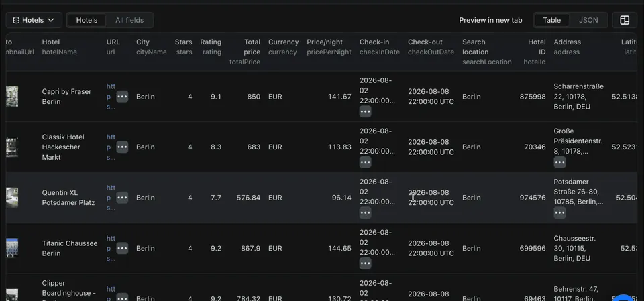Click the Hotel ID column header

pyautogui.click(x=535, y=52)
